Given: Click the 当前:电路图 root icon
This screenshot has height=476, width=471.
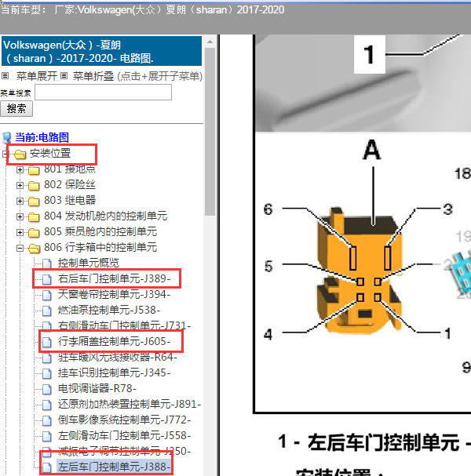Looking at the screenshot, I should 7,138.
